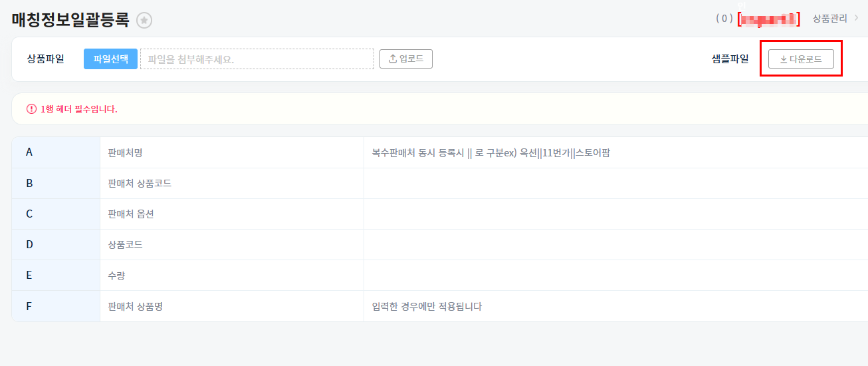Click the column letter D cell
Viewport: 868px width, 366px height.
tap(29, 244)
